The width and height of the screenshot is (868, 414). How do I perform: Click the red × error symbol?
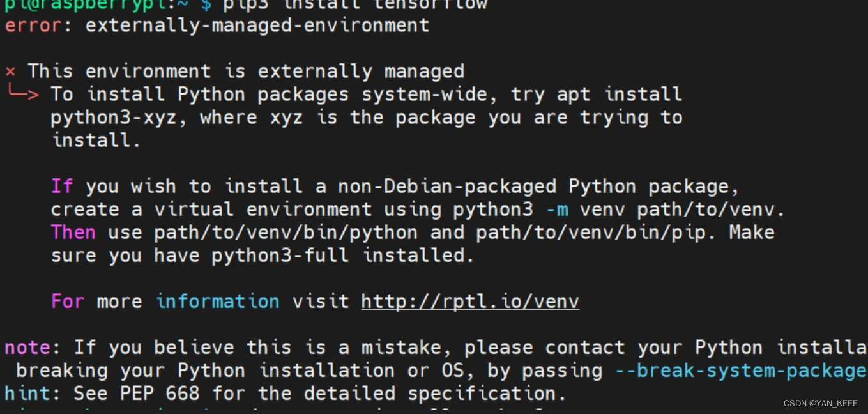[x=10, y=71]
